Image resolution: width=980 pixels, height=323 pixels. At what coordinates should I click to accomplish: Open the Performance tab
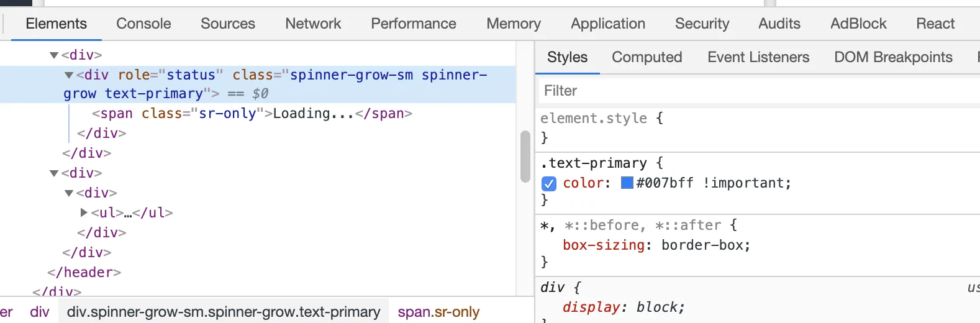tap(414, 24)
